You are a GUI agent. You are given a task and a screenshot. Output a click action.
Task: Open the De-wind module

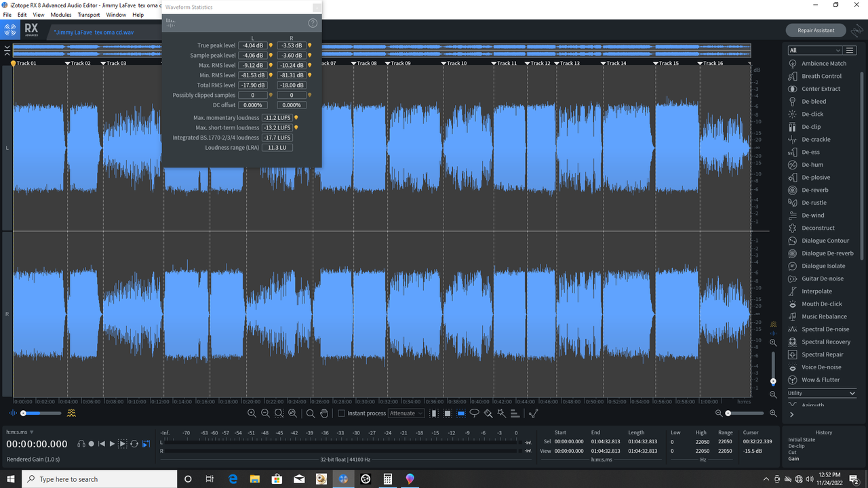point(806,215)
